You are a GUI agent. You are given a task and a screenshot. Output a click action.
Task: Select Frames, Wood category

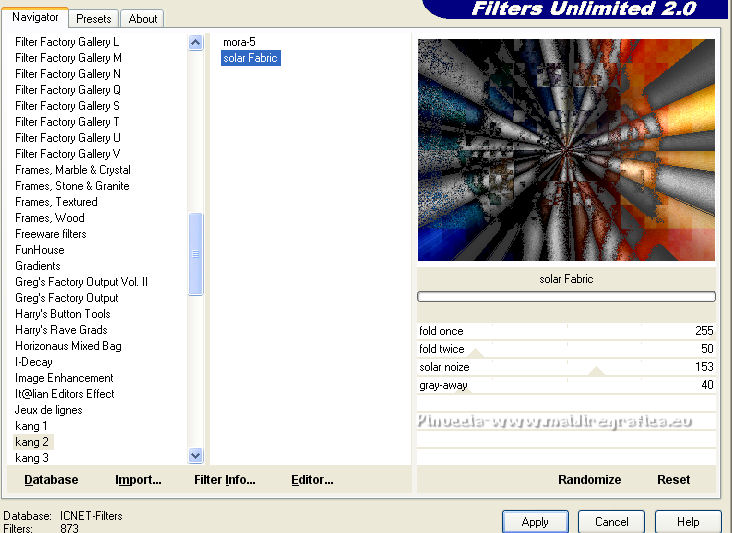50,218
